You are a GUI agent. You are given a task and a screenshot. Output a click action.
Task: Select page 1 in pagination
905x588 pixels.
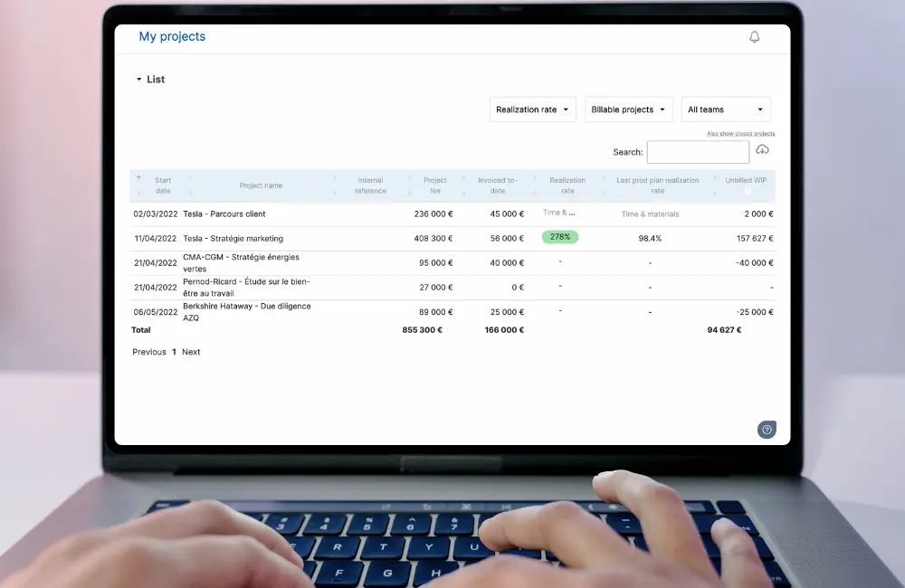click(x=174, y=352)
